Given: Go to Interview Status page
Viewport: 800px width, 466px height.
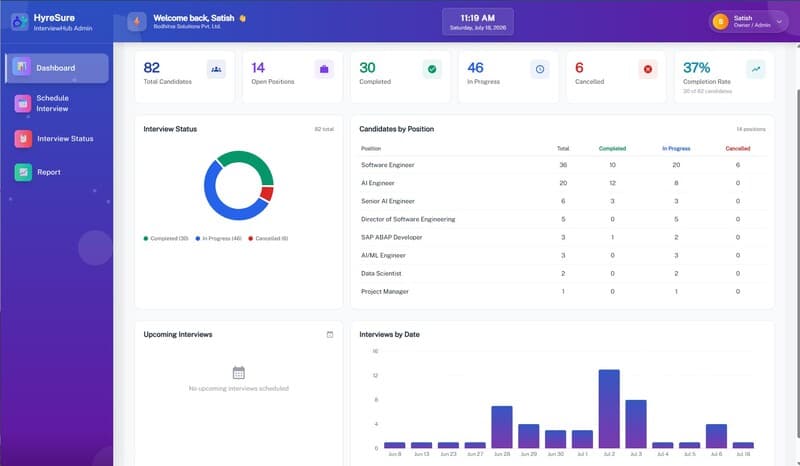Looking at the screenshot, I should (57, 138).
